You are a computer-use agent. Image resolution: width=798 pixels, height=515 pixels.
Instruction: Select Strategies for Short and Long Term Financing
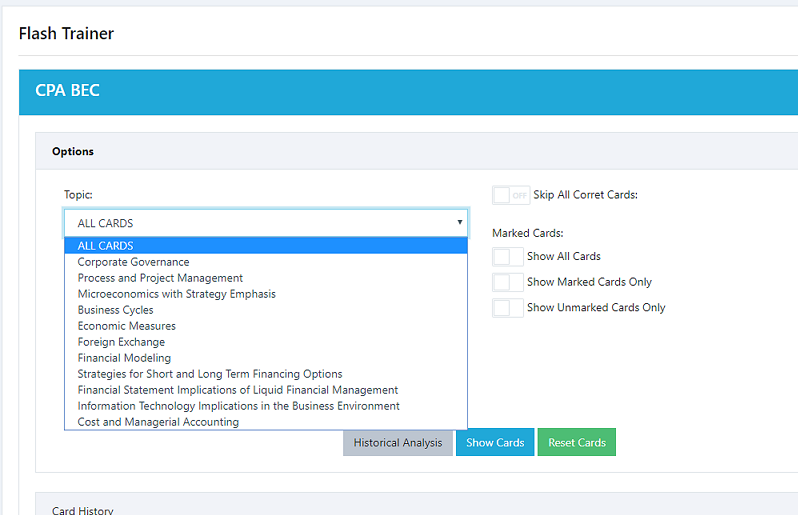click(x=266, y=374)
